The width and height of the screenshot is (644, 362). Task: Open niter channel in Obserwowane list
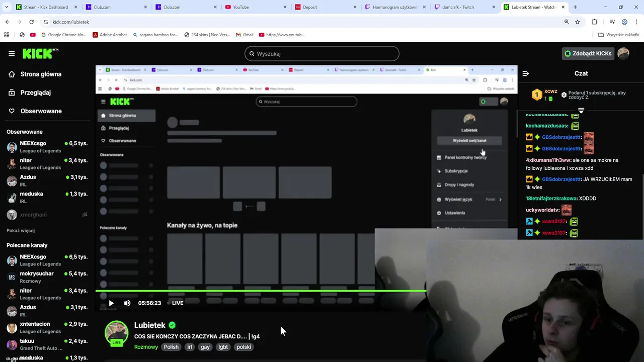(x=48, y=163)
